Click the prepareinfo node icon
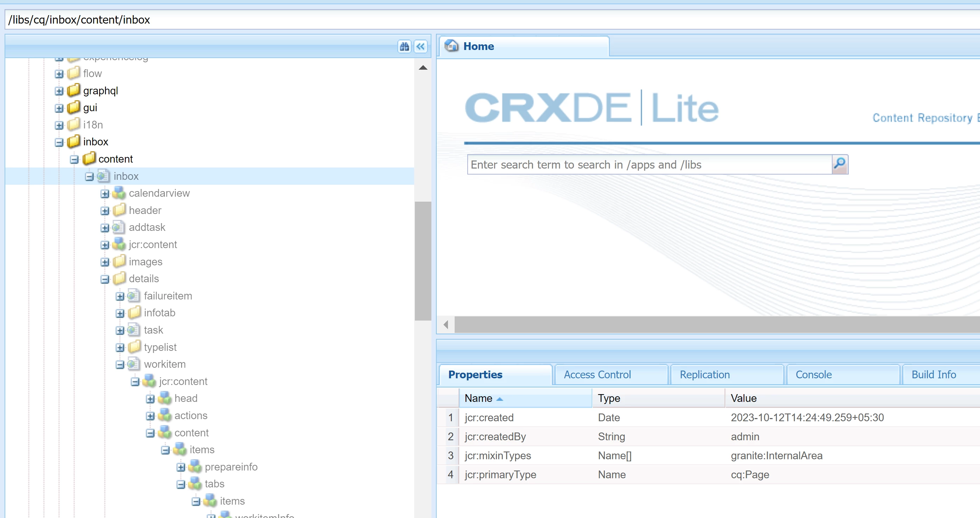Image resolution: width=980 pixels, height=518 pixels. tap(195, 467)
